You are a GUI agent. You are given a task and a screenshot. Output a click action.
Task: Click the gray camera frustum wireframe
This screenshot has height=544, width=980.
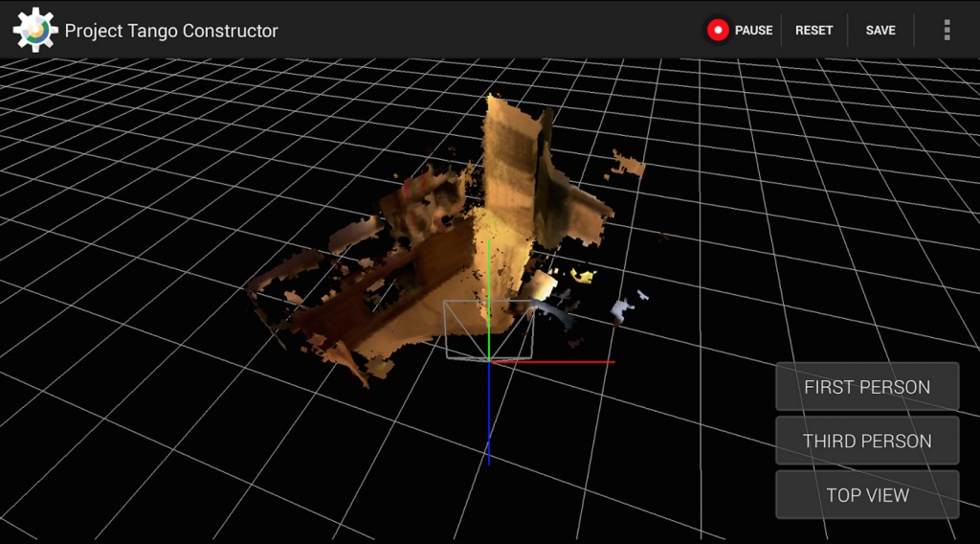tap(489, 330)
